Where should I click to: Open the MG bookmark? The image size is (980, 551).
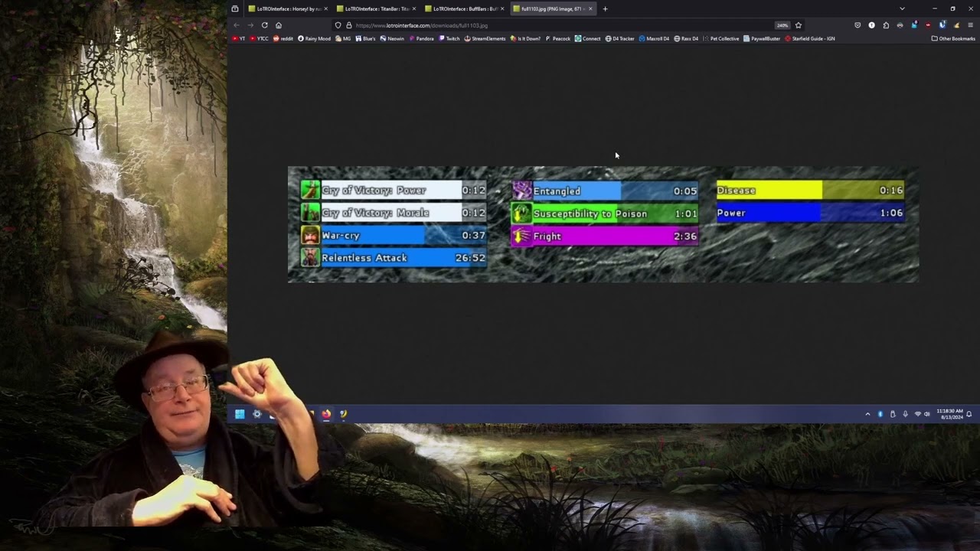coord(343,38)
